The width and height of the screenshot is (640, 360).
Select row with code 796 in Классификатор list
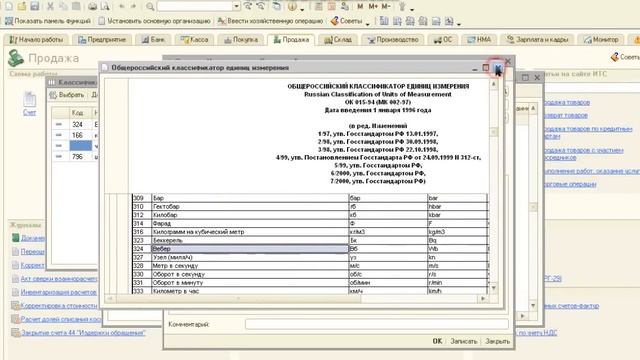pos(75,156)
